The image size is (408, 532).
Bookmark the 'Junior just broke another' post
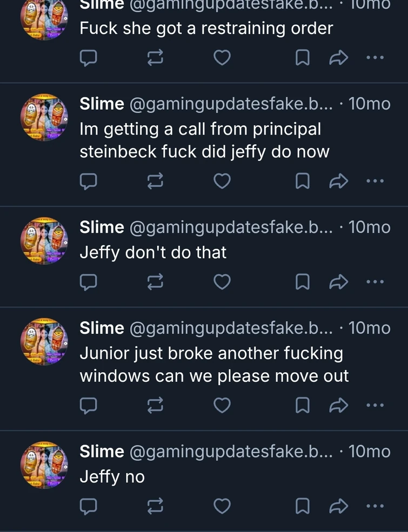click(302, 405)
